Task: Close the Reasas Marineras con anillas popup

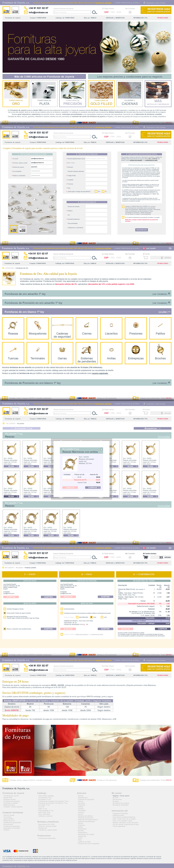Action: tap(101, 449)
